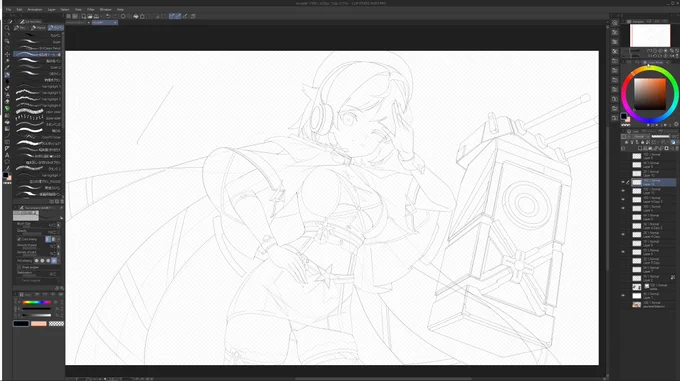
Task: Click the topmost icon in collapsed material dock
Action: [x=615, y=23]
